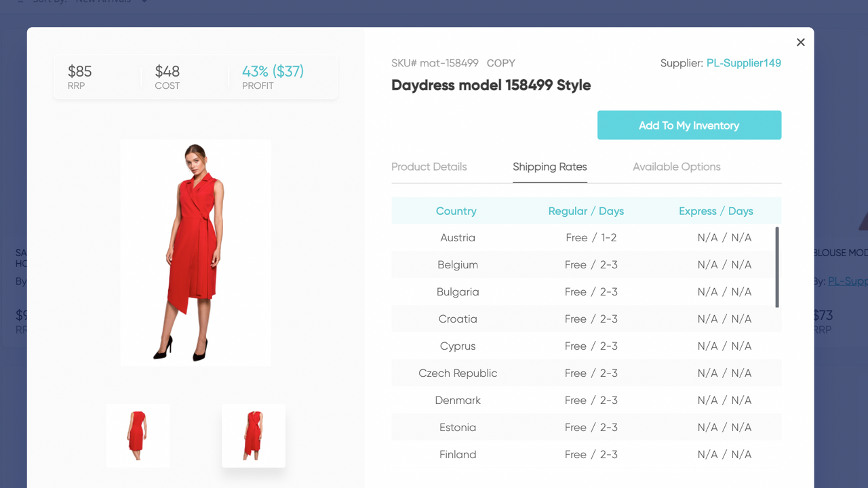Screen dimensions: 868x488
Task: Open the Country column header dropdown
Action: point(456,211)
